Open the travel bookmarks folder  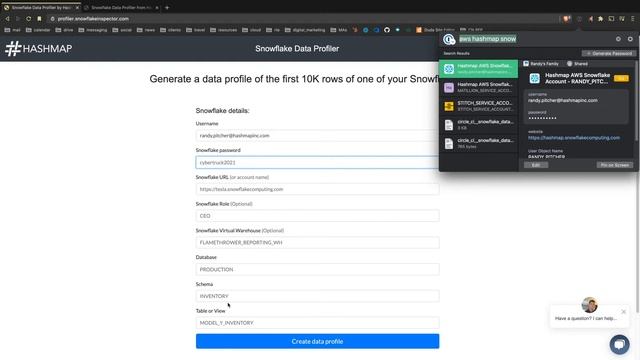196,30
